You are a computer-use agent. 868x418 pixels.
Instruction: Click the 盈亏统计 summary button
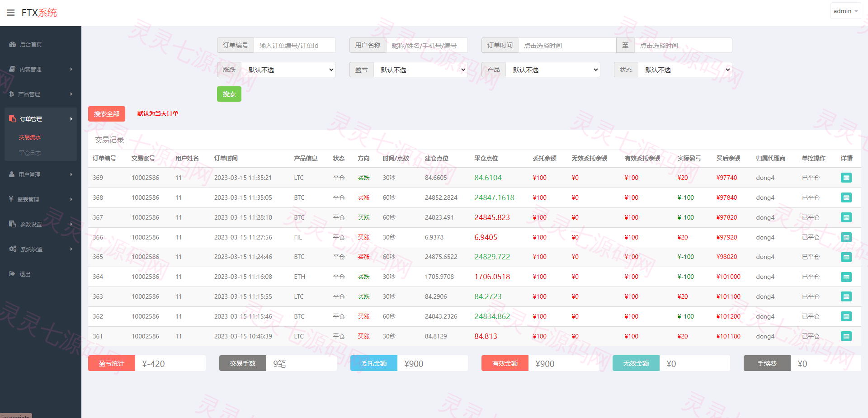tap(112, 363)
